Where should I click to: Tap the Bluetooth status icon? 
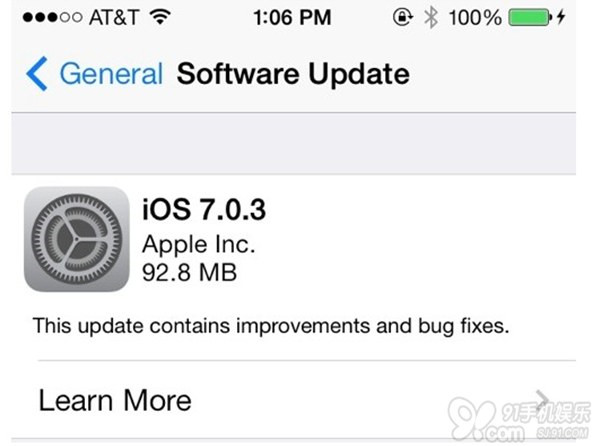point(431,18)
